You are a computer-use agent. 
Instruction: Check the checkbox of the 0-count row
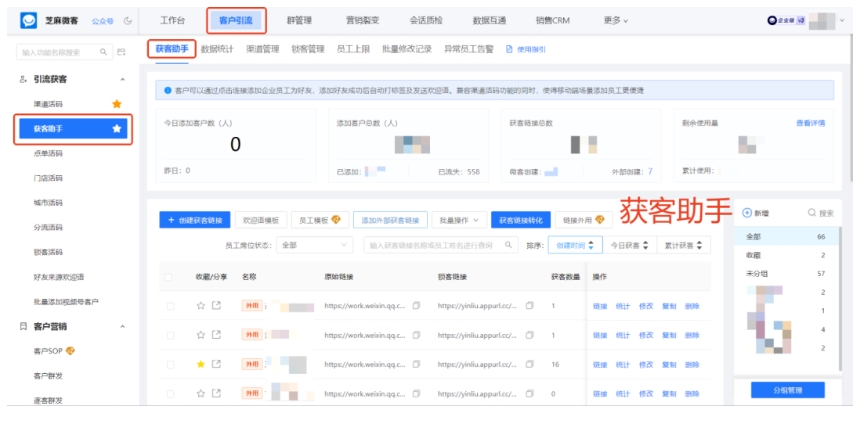coord(170,394)
